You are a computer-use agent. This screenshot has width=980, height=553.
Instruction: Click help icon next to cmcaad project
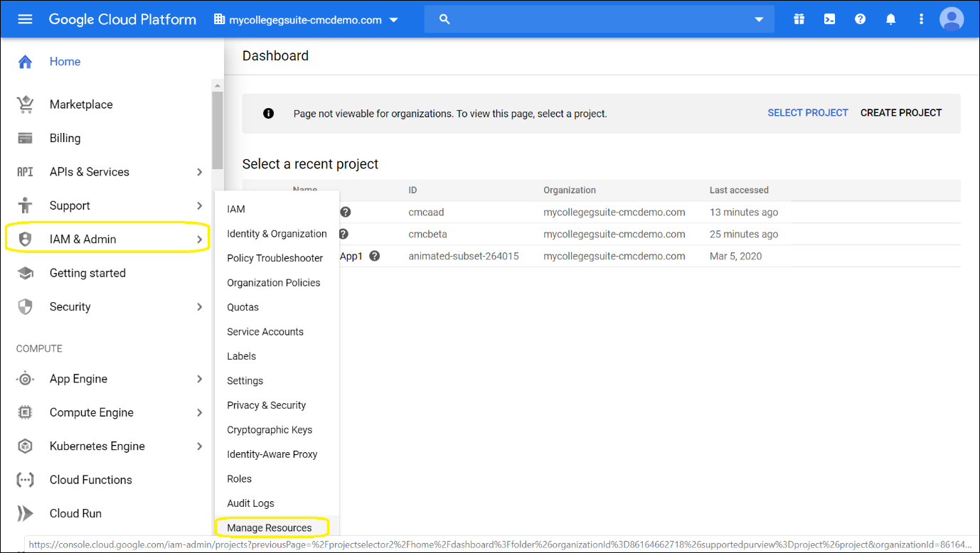346,212
